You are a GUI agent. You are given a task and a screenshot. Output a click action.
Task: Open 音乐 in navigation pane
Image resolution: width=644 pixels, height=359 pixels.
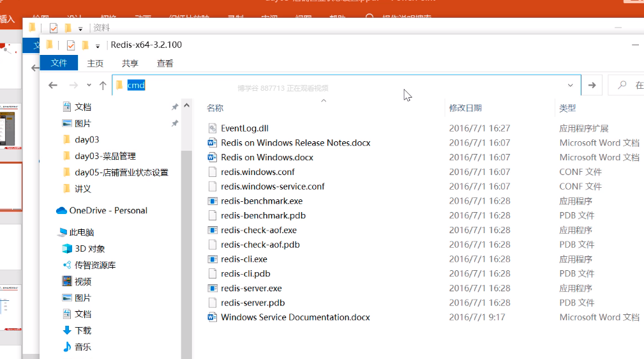coord(82,347)
